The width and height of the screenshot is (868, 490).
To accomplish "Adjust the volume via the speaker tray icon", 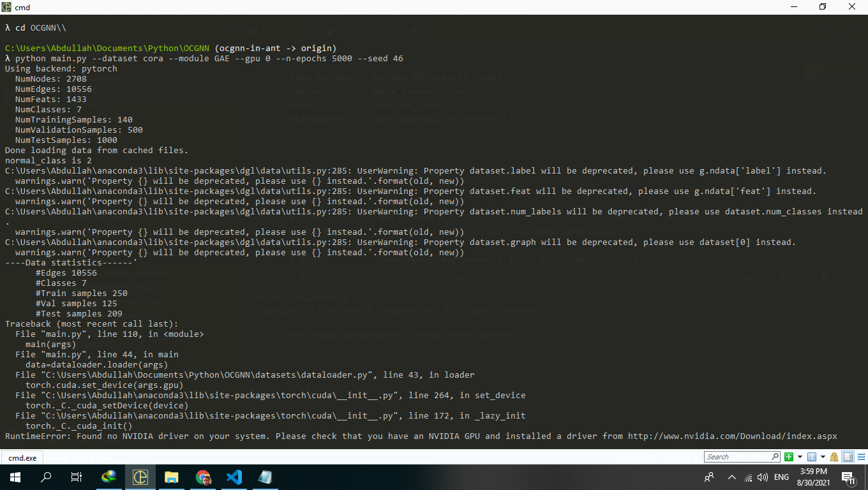I will click(762, 477).
